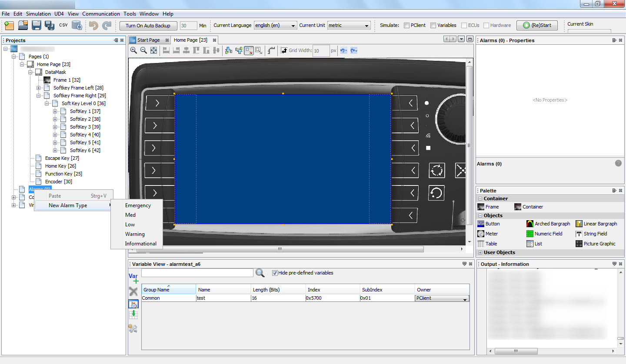Viewport: 626px width, 364px height.
Task: Add a new variable with Var plus icon
Action: pyautogui.click(x=133, y=278)
